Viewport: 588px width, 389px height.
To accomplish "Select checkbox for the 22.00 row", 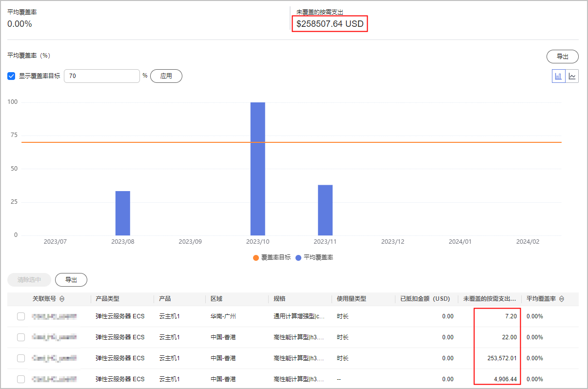I will tap(21, 337).
